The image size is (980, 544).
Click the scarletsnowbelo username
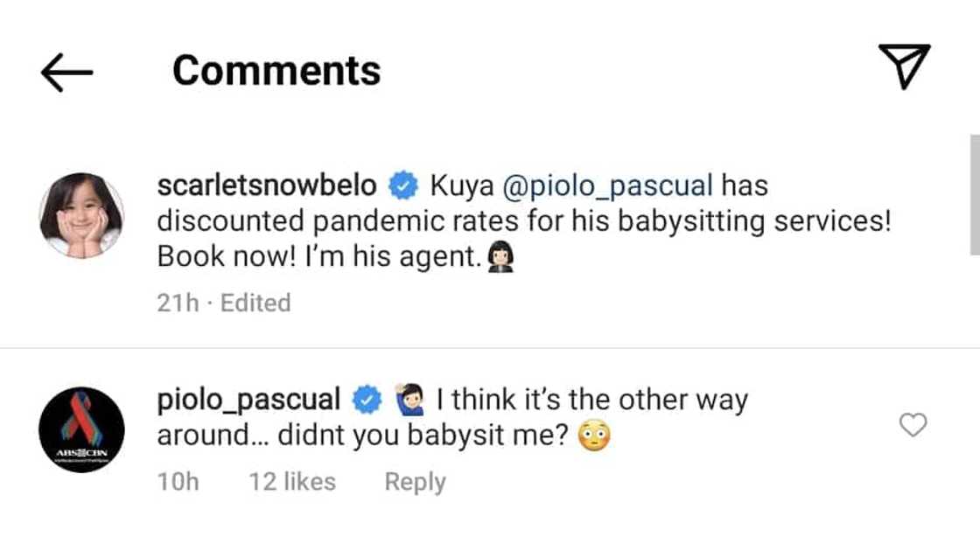tap(267, 186)
